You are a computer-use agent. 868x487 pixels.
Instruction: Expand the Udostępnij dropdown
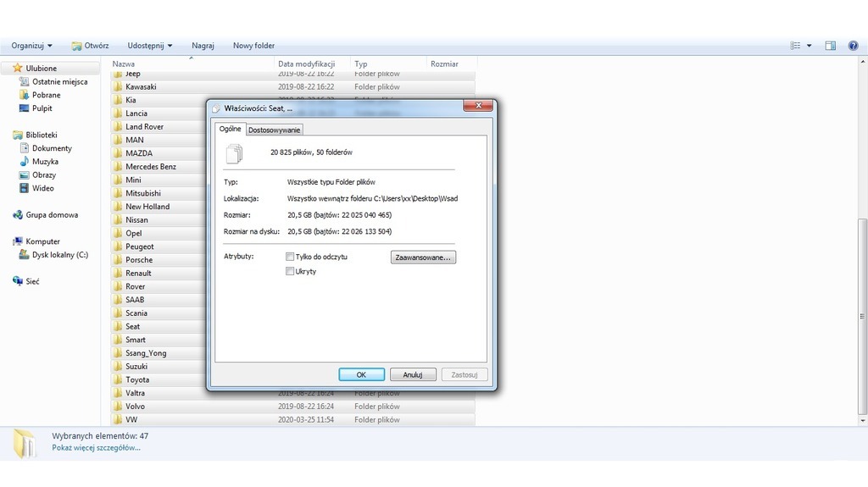(x=149, y=46)
